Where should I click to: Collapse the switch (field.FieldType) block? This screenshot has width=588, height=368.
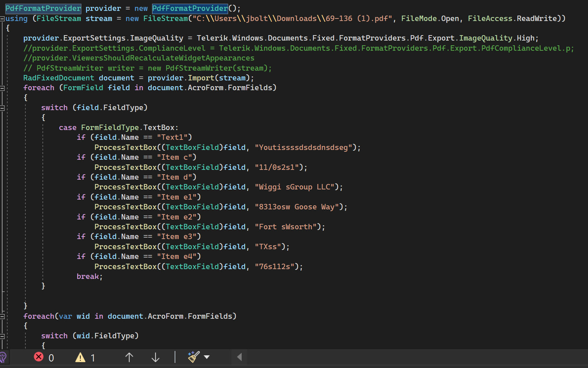[x=2, y=108]
